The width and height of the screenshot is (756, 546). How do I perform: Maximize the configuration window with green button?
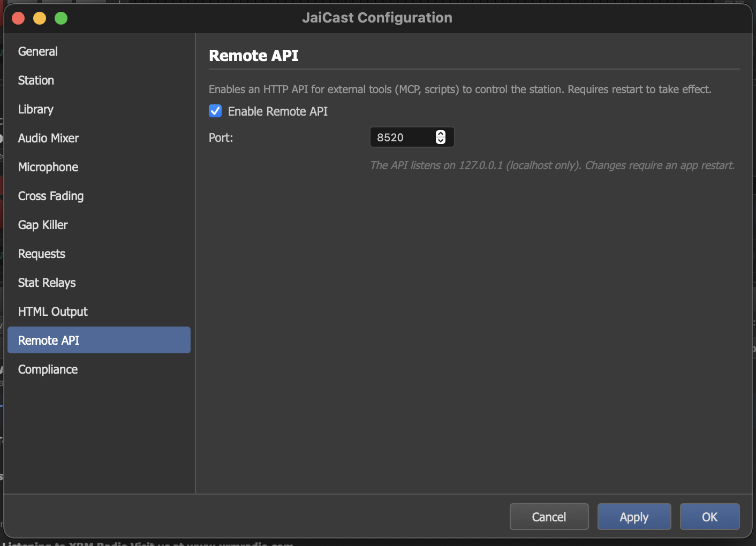pos(61,18)
